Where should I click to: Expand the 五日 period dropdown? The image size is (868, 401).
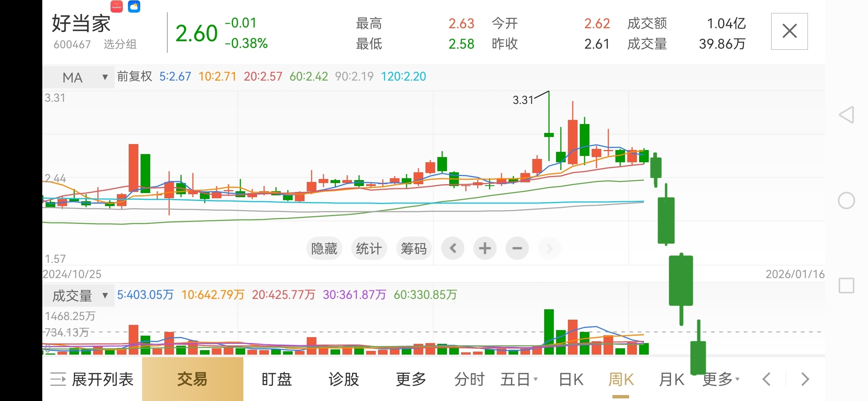[x=519, y=379]
